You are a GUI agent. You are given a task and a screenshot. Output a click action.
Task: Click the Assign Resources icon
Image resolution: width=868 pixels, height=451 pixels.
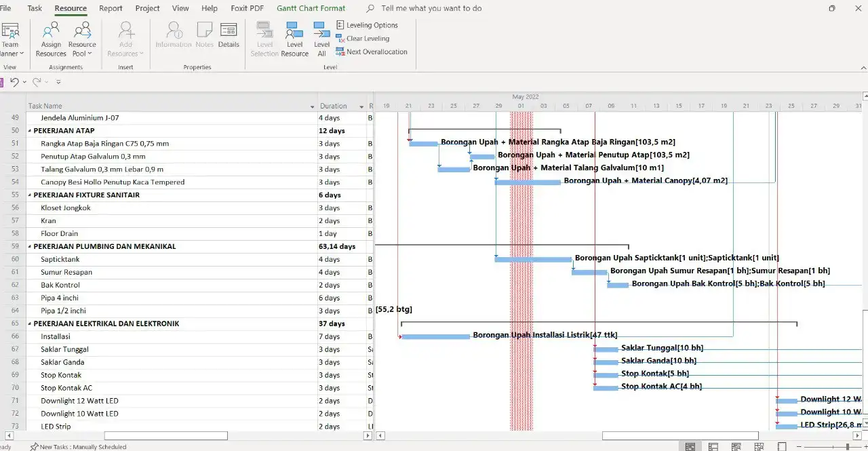pyautogui.click(x=51, y=39)
